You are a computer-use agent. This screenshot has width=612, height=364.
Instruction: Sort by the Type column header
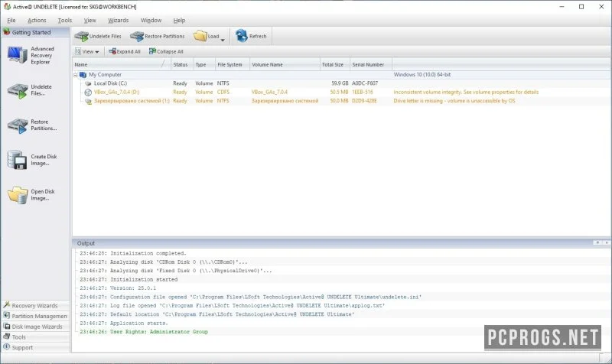pyautogui.click(x=204, y=64)
